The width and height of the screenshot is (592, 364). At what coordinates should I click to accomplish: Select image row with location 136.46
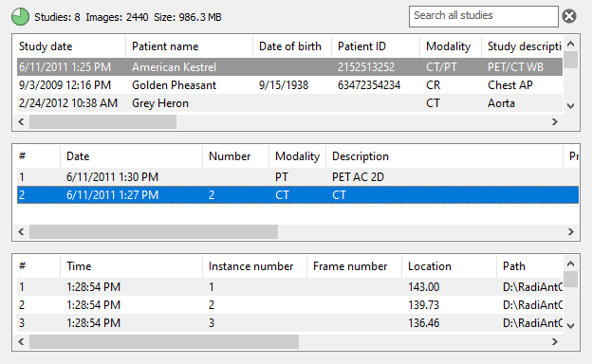pyautogui.click(x=289, y=323)
